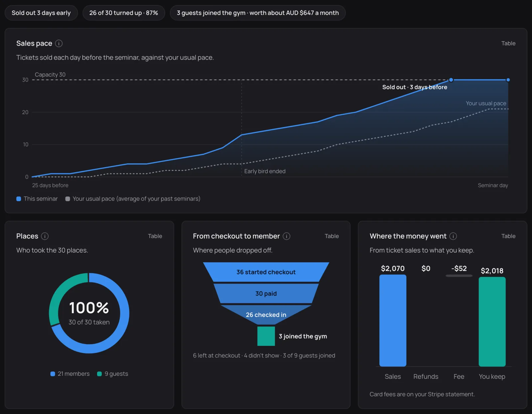532x414 pixels.
Task: Toggle the 9 guests legend swatch
Action: [x=99, y=374]
